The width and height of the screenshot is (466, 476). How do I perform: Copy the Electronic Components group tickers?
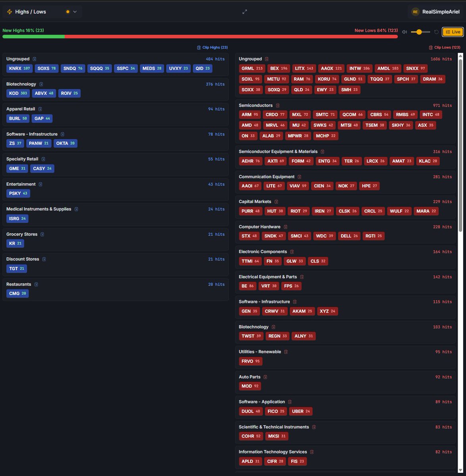pyautogui.click(x=292, y=252)
